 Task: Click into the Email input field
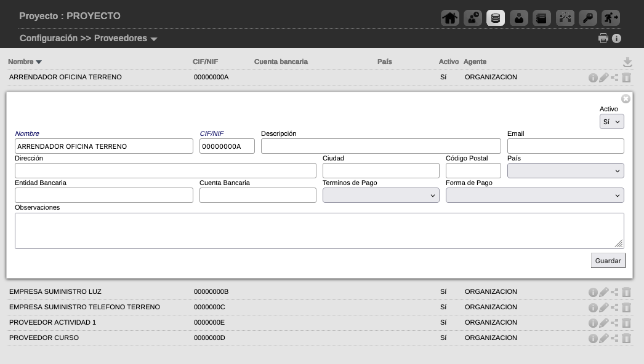coord(565,146)
